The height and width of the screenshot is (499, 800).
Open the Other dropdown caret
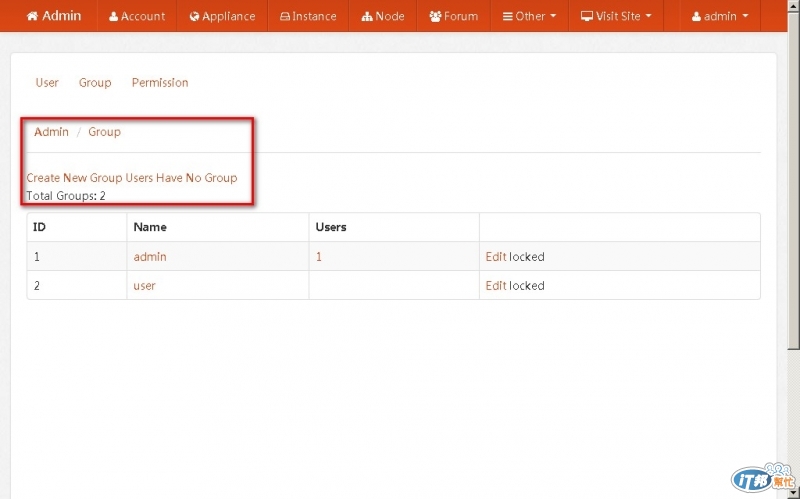(553, 16)
